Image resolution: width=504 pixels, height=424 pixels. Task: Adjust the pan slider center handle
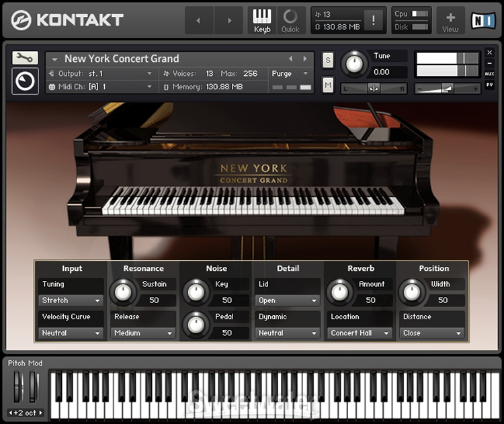pyautogui.click(x=374, y=89)
